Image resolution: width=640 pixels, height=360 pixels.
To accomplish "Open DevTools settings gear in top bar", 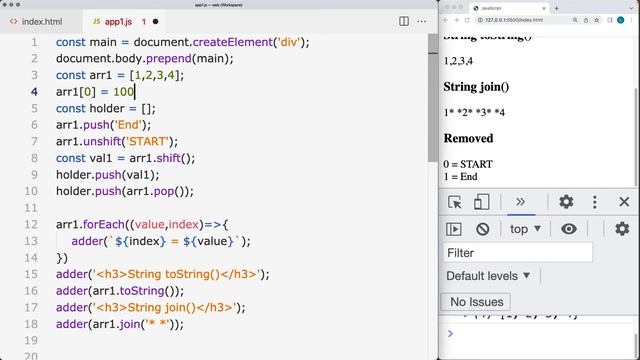I will pyautogui.click(x=566, y=202).
